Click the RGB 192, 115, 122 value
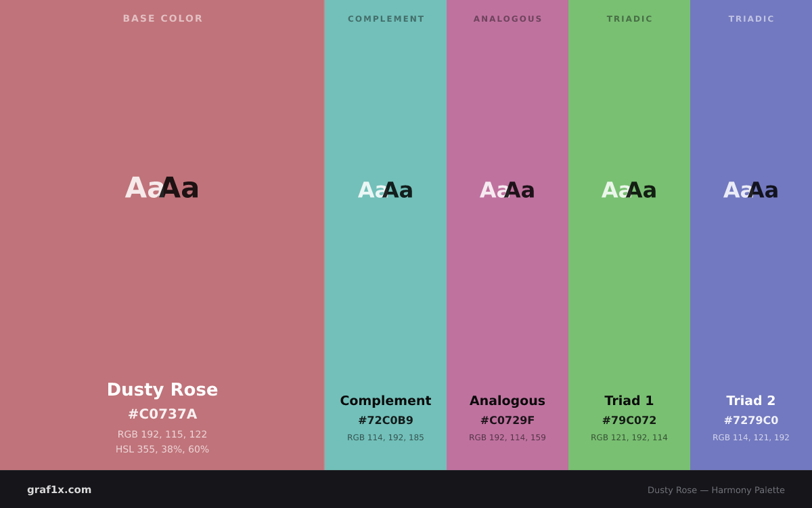812x508 pixels. pos(162,434)
